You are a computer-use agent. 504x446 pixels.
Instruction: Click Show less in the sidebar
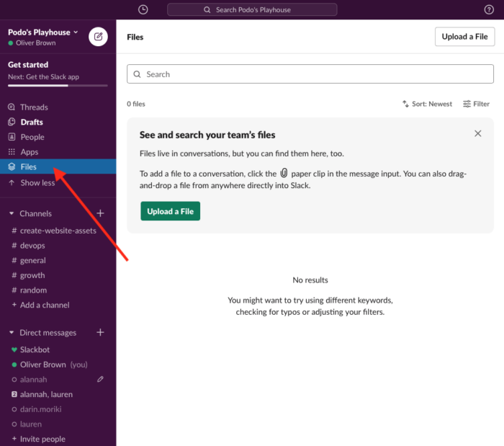(x=37, y=183)
